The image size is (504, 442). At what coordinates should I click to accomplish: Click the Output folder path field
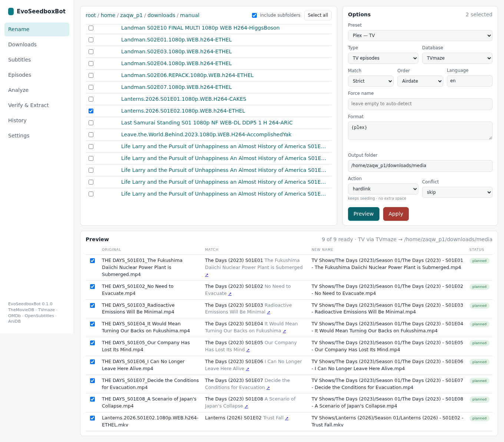[420, 166]
